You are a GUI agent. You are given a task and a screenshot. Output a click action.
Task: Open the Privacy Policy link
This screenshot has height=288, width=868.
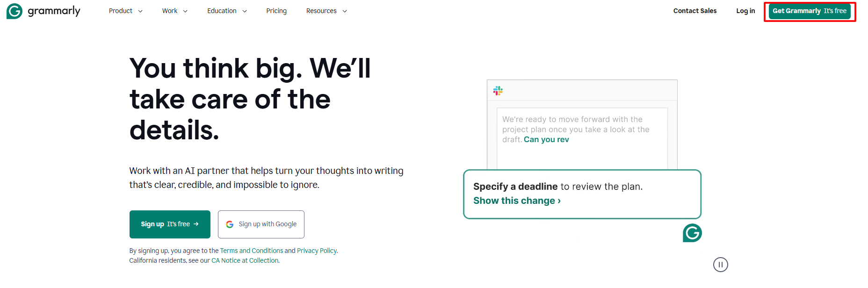click(317, 251)
